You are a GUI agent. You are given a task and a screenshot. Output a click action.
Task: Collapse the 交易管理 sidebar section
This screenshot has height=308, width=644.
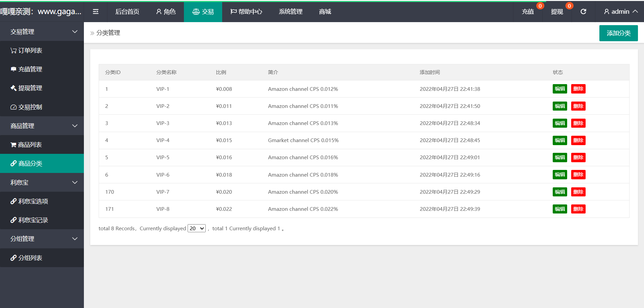[75, 32]
